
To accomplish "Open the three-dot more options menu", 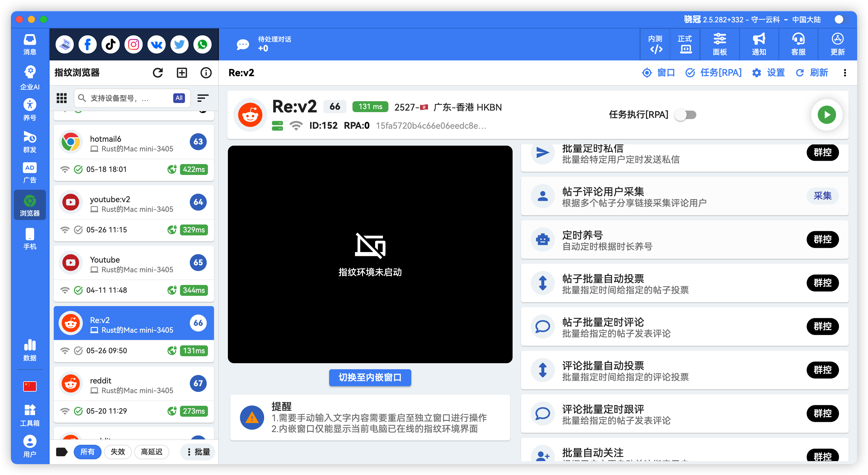I will 845,73.
